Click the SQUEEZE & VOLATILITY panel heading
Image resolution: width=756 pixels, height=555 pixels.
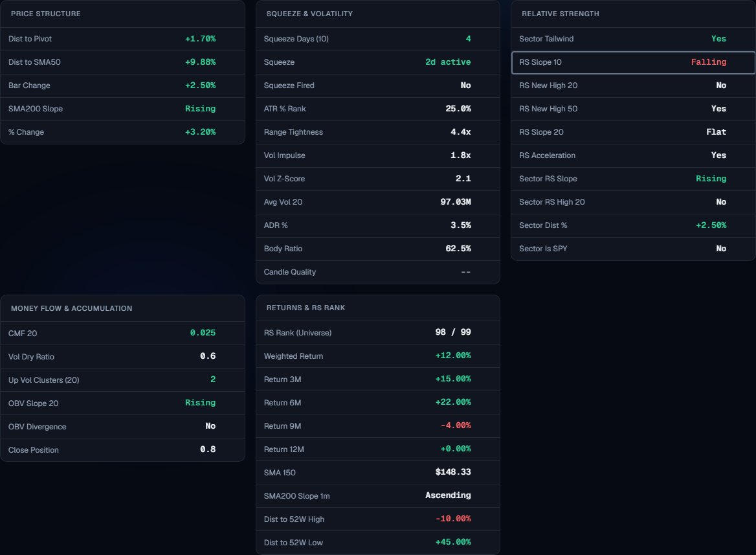click(309, 14)
